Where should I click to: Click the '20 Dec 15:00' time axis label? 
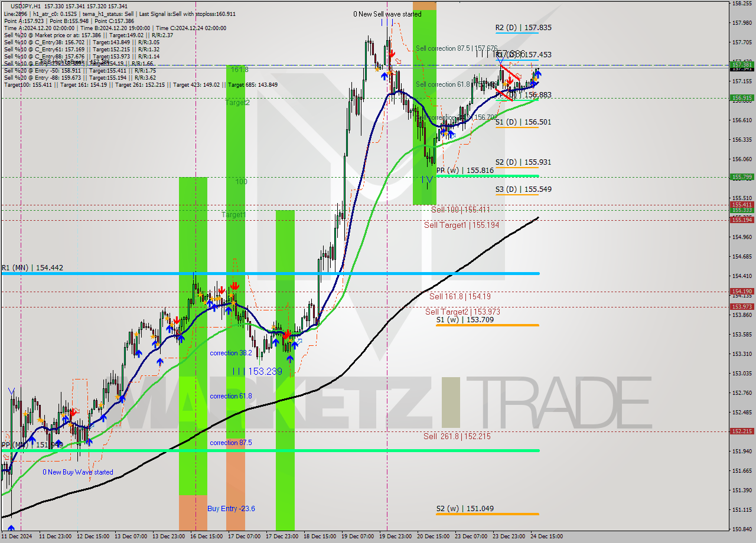433,537
